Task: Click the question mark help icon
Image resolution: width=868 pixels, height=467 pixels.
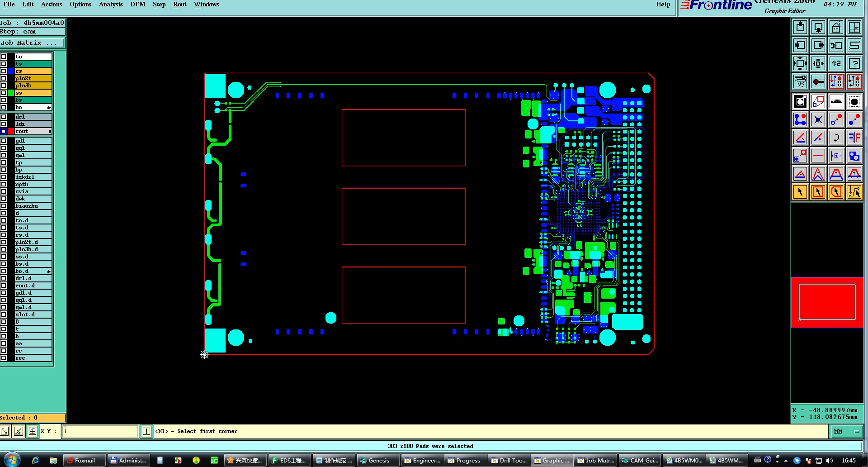Action: 854,63
